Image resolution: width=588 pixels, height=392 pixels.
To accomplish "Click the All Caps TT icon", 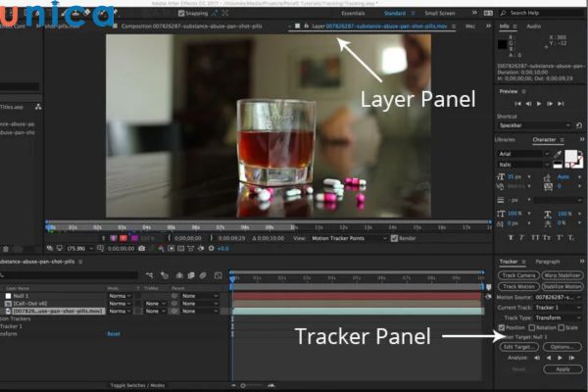I will pos(535,238).
